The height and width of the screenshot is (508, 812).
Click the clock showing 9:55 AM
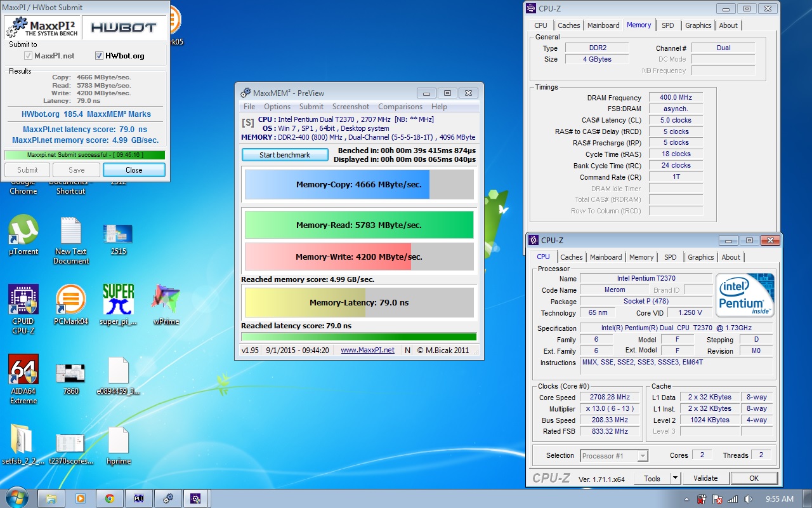click(x=779, y=499)
